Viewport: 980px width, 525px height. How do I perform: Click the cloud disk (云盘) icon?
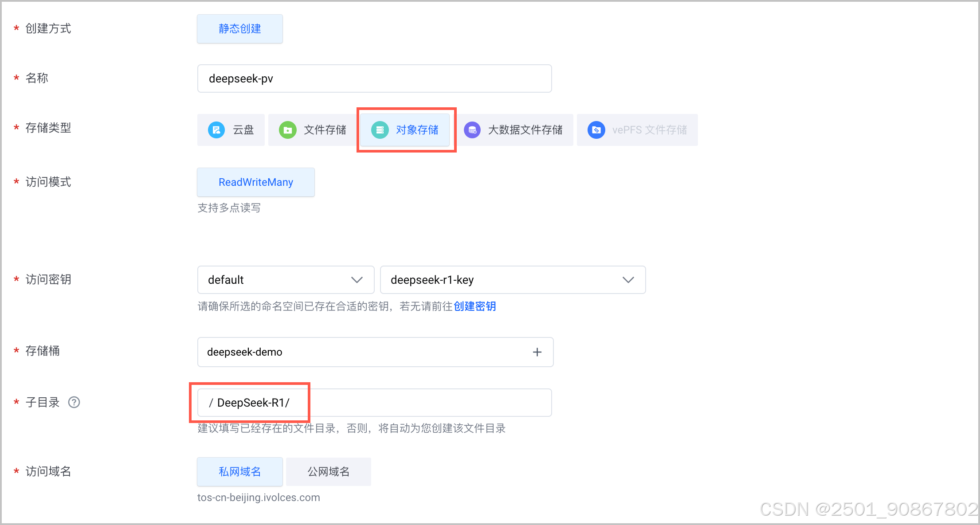(216, 130)
